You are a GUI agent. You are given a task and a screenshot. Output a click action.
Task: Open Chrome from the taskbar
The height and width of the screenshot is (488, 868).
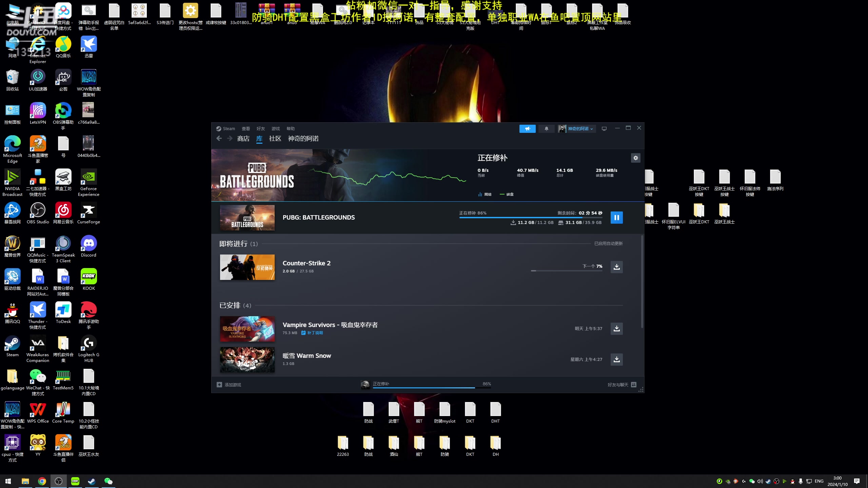pos(42,481)
